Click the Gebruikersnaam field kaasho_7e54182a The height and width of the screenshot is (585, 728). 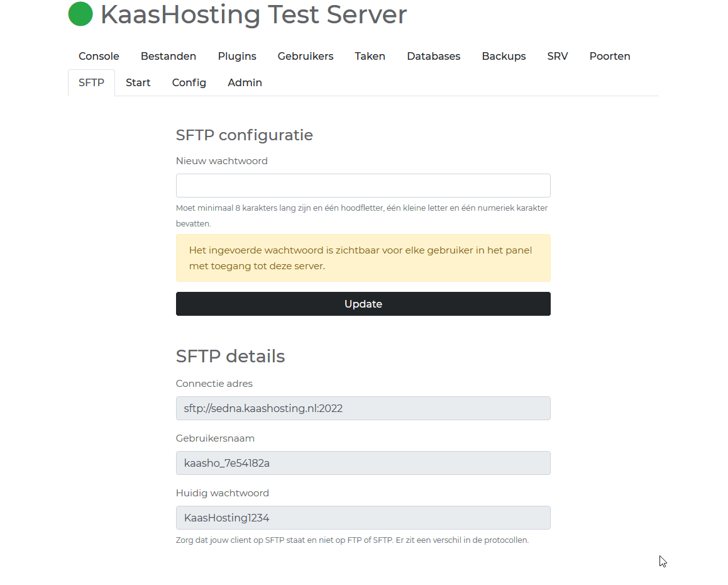(363, 463)
